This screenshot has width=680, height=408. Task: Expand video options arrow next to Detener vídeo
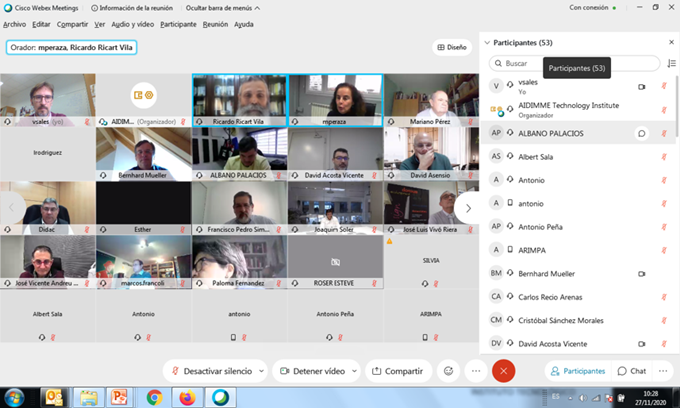pyautogui.click(x=353, y=371)
